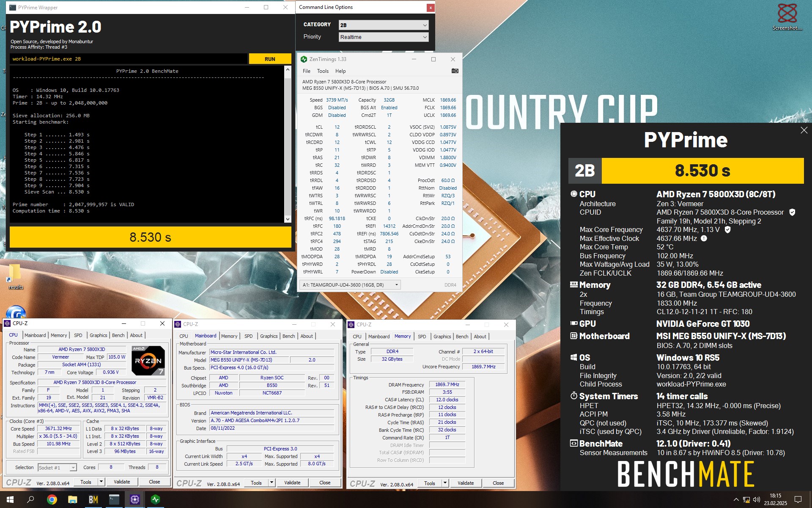Open the File menu in ZenTimings

pyautogui.click(x=307, y=71)
